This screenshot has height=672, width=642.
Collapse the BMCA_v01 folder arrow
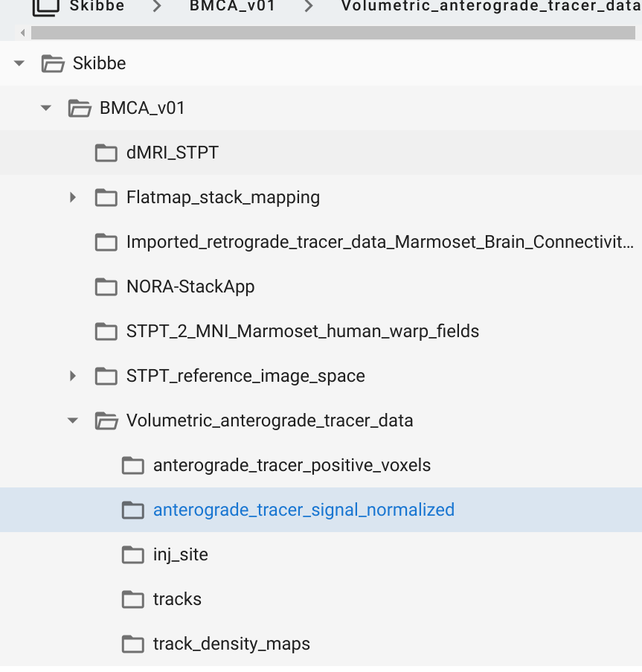pos(46,108)
